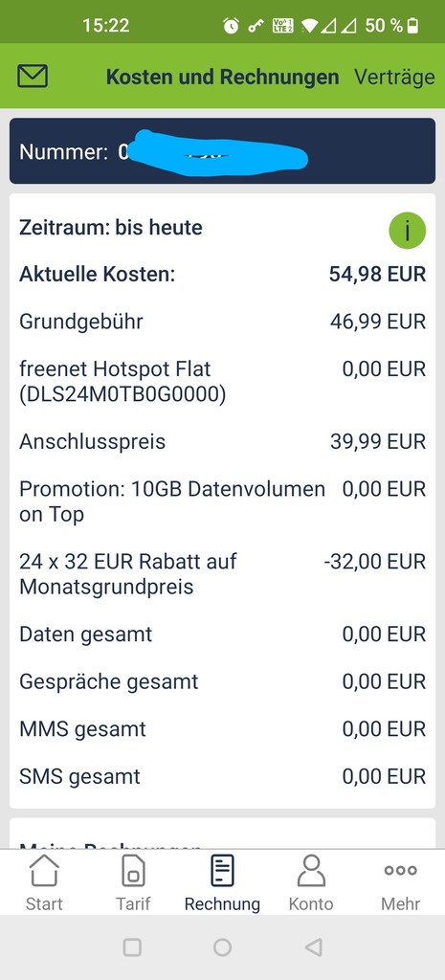The height and width of the screenshot is (980, 445).
Task: Tap the Android back triangle button
Action: coord(313,947)
